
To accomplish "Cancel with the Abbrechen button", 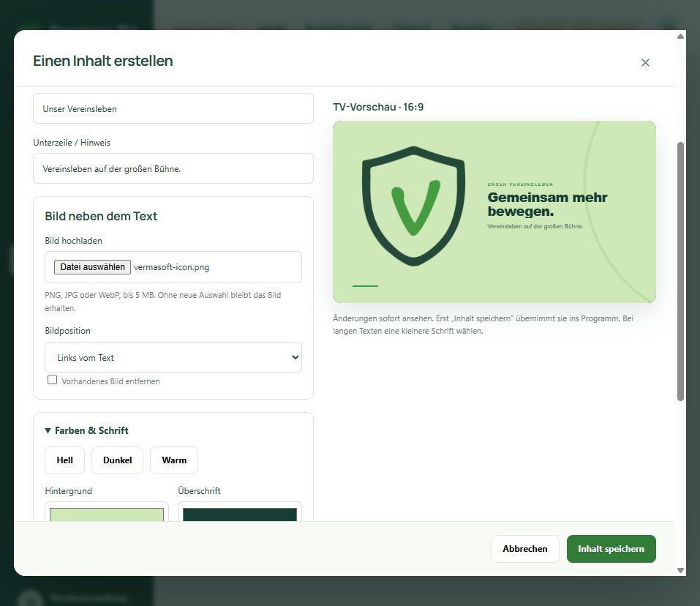I will (525, 549).
